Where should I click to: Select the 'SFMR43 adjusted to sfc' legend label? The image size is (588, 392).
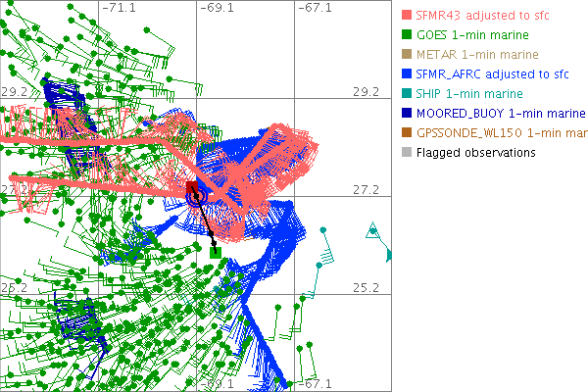pyautogui.click(x=487, y=15)
